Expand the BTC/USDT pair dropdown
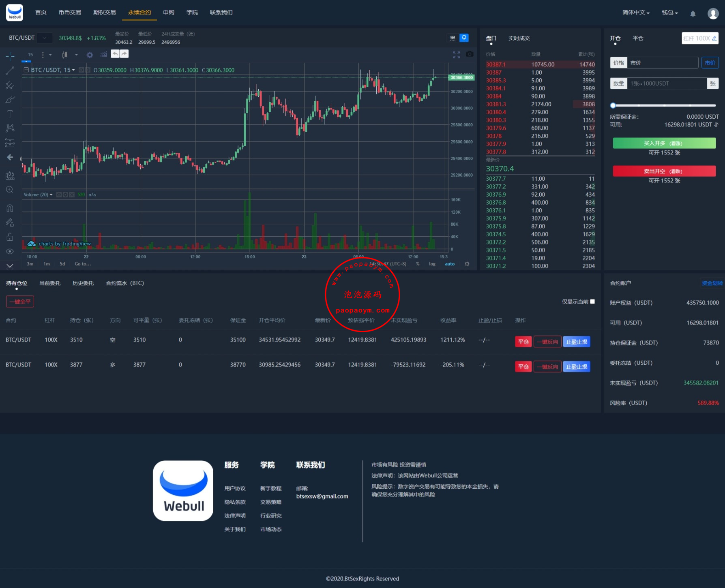Image resolution: width=725 pixels, height=588 pixels. point(45,38)
